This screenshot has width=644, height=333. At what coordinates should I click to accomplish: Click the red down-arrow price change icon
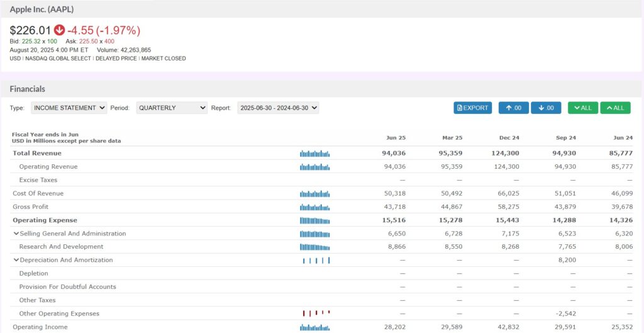(x=60, y=30)
